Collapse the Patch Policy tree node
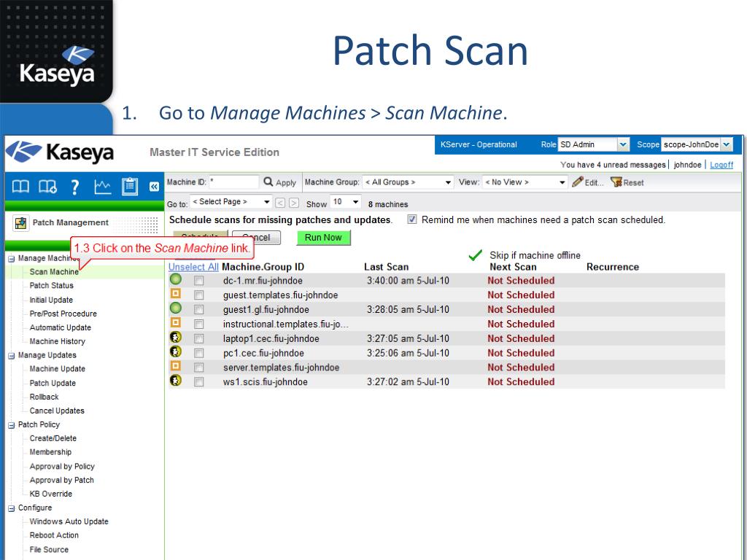The image size is (747, 560). point(12,425)
